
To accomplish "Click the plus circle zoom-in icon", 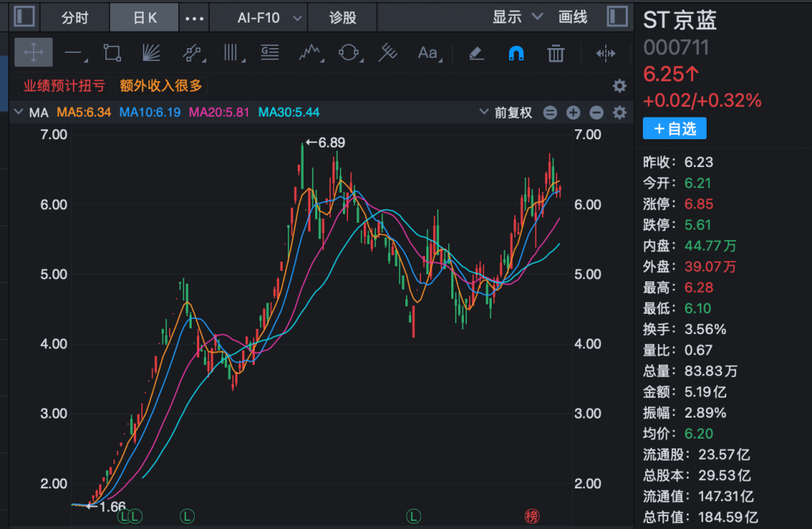I will [573, 112].
